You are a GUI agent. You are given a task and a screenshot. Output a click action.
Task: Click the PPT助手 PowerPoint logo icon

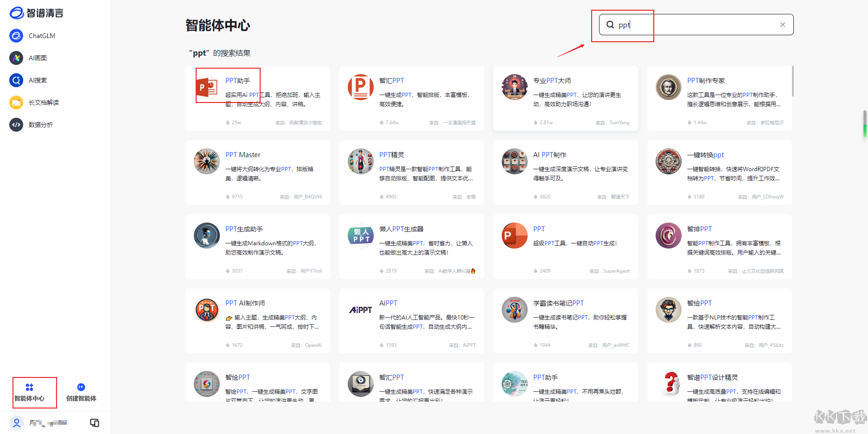coord(206,87)
